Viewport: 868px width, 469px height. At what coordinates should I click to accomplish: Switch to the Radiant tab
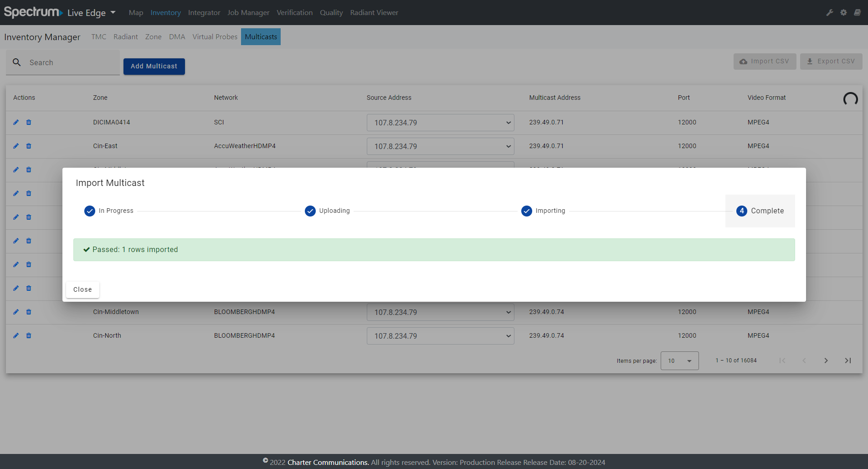[126, 37]
